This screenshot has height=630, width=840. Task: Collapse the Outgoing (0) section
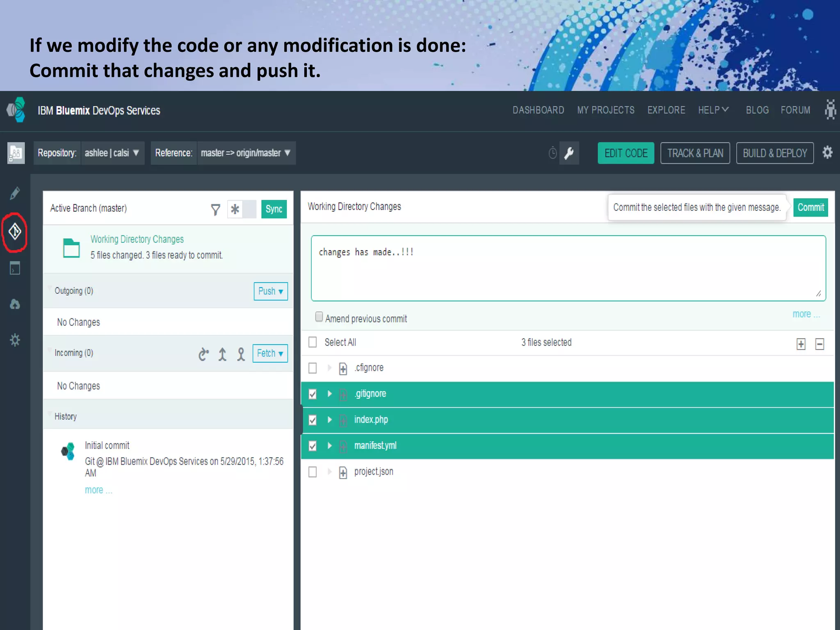coord(50,288)
